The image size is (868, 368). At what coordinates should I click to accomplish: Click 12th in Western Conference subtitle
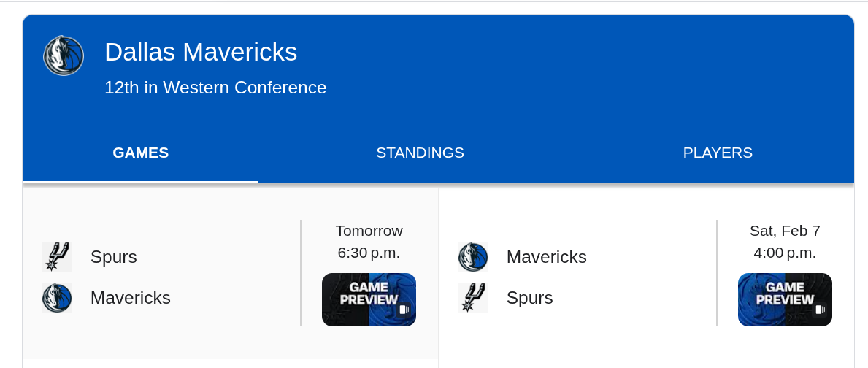(x=215, y=88)
